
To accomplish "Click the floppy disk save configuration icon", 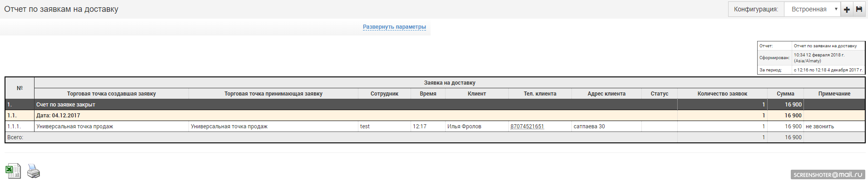I will (x=859, y=9).
